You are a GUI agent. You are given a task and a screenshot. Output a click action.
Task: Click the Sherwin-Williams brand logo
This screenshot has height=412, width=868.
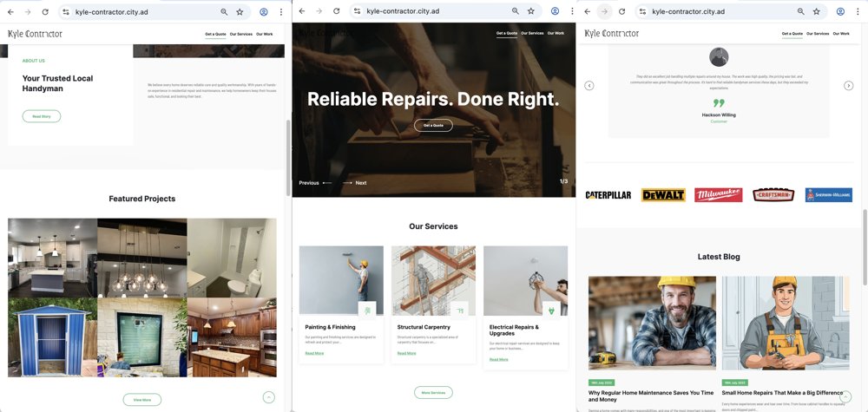pos(827,195)
